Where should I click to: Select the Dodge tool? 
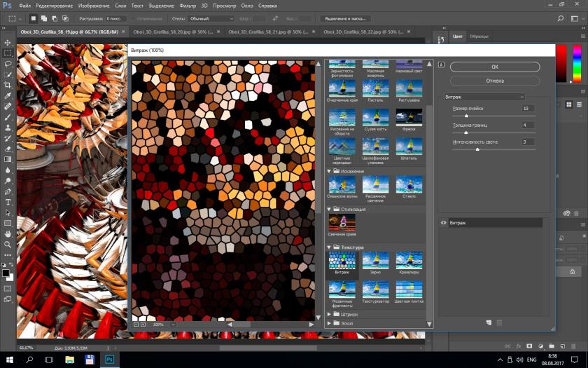tap(8, 181)
